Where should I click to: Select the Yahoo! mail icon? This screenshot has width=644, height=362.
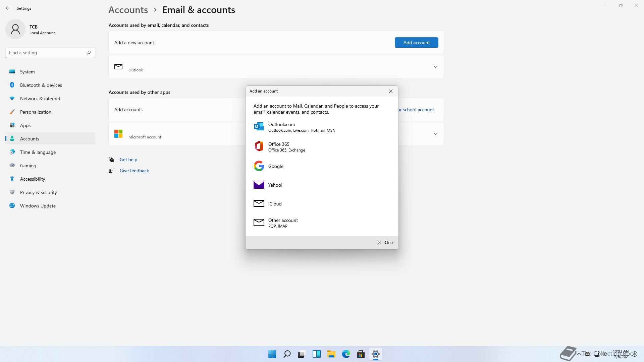(x=259, y=185)
